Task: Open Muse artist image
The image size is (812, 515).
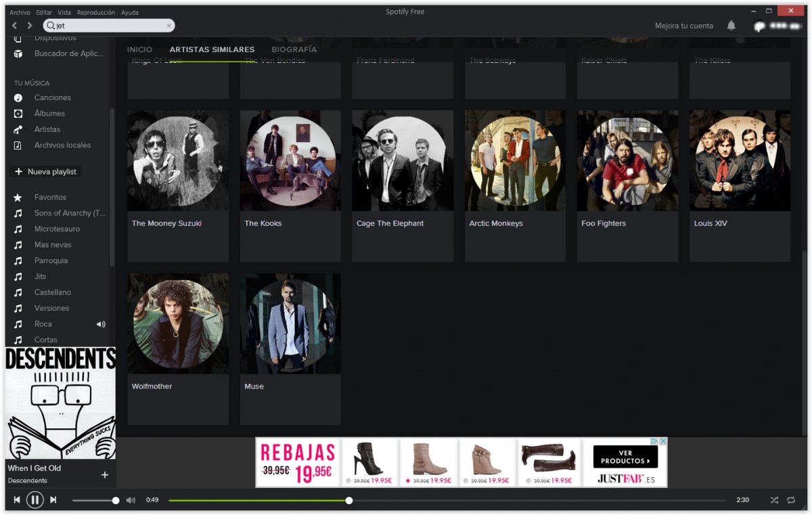Action: (290, 323)
